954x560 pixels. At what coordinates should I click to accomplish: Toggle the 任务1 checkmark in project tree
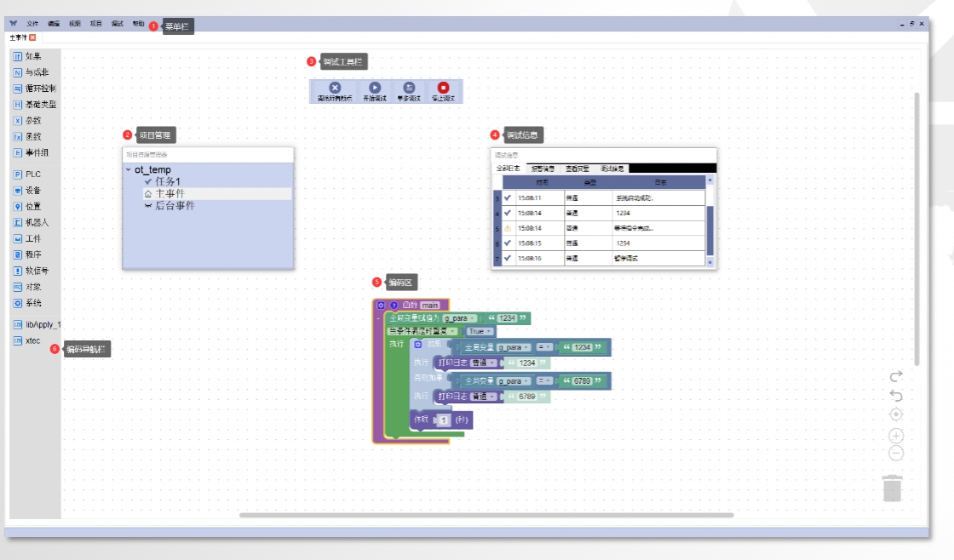click(x=148, y=181)
